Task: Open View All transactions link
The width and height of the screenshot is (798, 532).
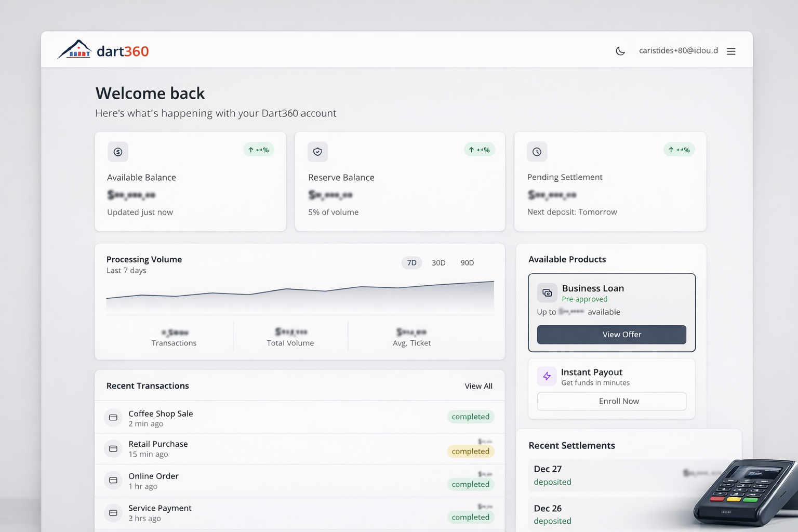Action: 478,386
